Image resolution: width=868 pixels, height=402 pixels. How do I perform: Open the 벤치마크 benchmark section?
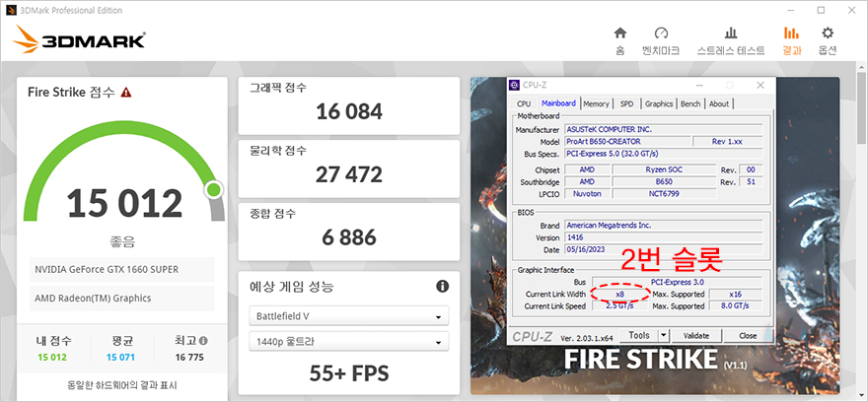point(661,40)
